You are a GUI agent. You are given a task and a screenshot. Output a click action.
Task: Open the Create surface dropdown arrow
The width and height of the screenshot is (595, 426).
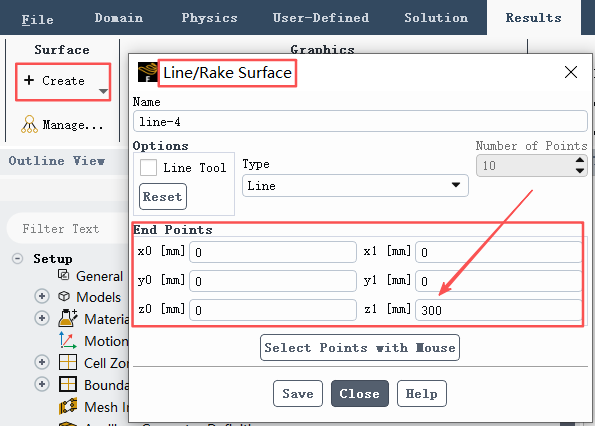point(103,91)
